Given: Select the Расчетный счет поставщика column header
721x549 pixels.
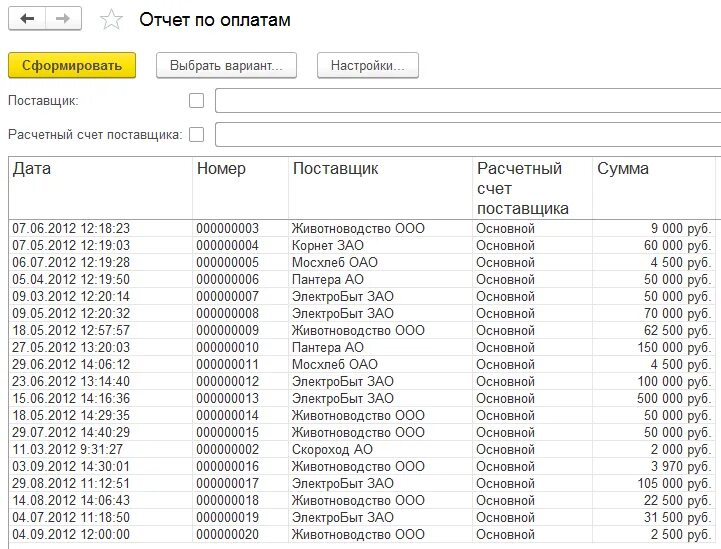Looking at the screenshot, I should 532,188.
